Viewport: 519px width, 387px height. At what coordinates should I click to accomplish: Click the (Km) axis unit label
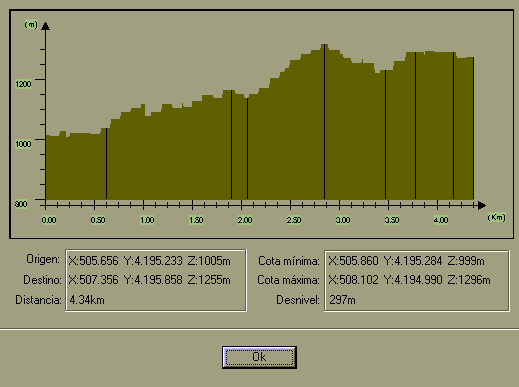(497, 218)
